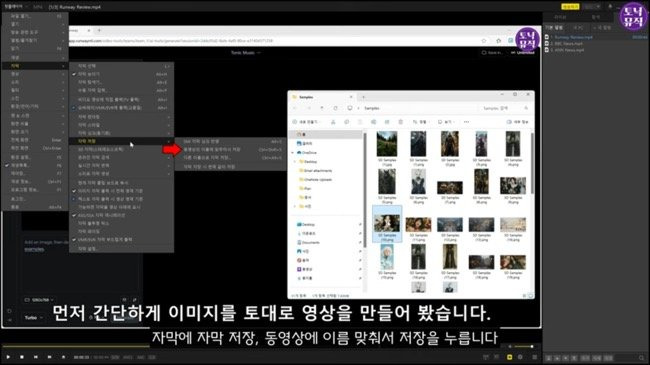Image resolution: width=650 pixels, height=365 pixels.
Task: Switch Explorer to large icons view in status bar
Action: click(x=531, y=296)
